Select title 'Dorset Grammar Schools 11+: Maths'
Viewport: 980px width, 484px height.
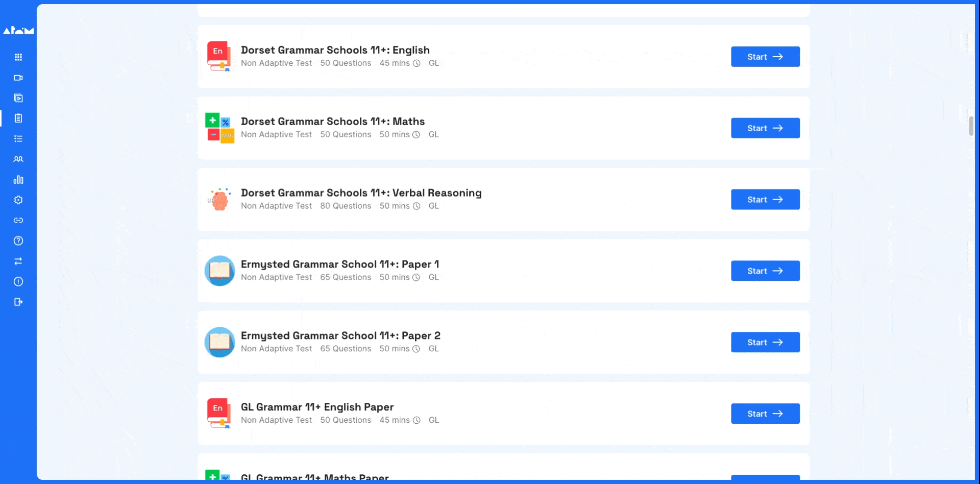(333, 122)
